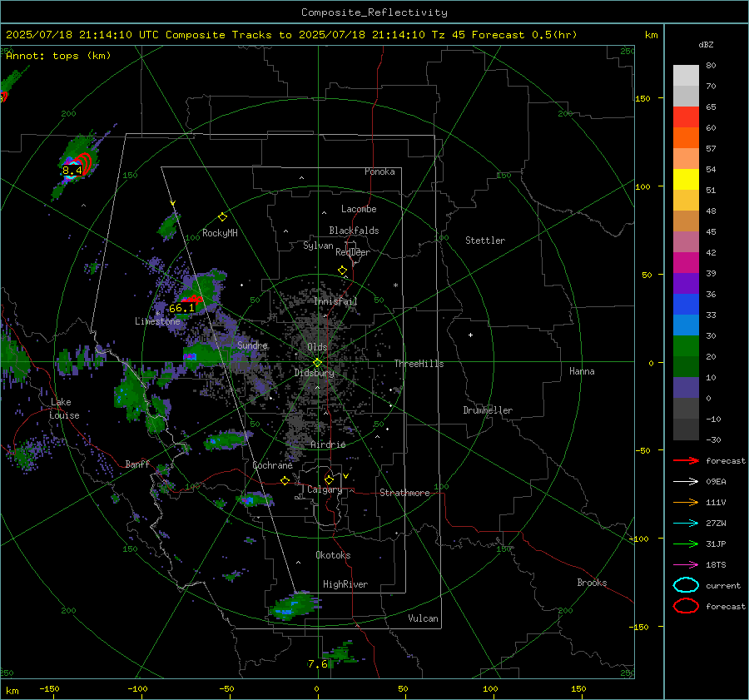Click the 'Forecast 0.5(hr)' header text
Image resolution: width=749 pixels, height=700 pixels.
pos(524,35)
